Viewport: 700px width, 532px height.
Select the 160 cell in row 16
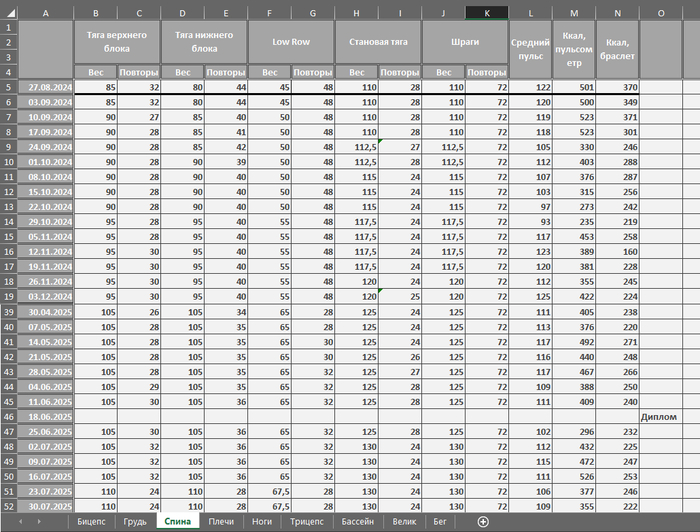(617, 252)
